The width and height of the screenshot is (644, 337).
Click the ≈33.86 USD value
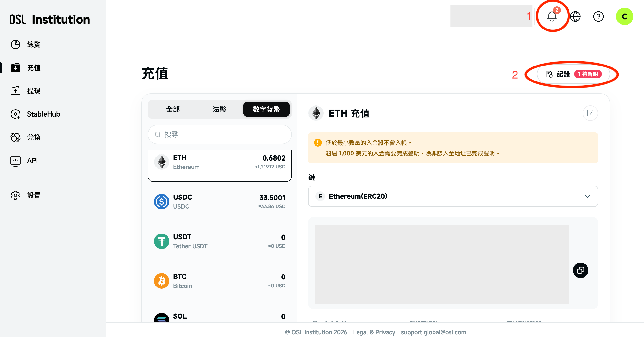(x=271, y=206)
